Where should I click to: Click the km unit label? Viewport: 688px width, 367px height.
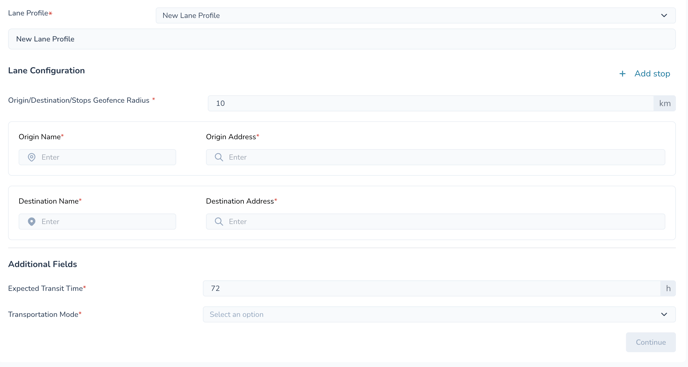[665, 103]
